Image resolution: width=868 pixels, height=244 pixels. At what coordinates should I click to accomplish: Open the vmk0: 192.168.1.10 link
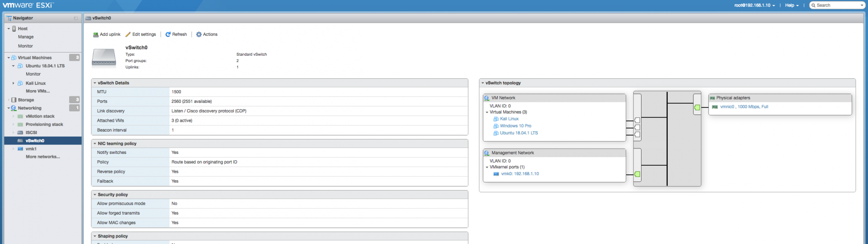click(520, 174)
